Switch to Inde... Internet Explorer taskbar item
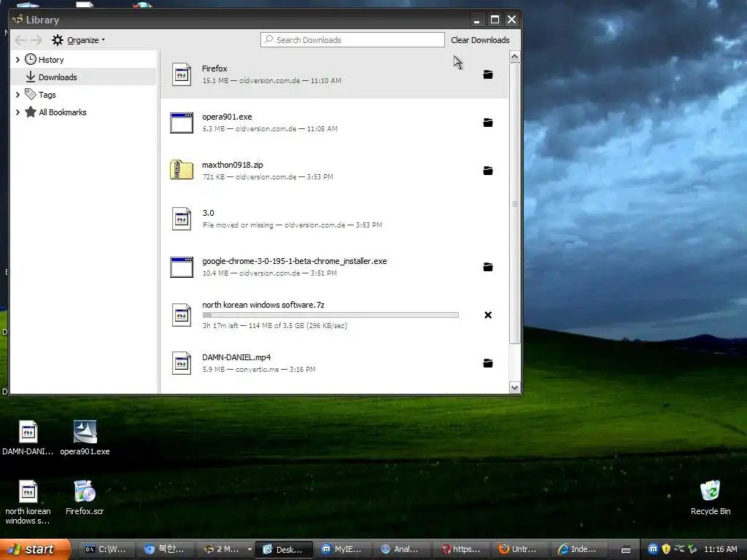Image resolution: width=747 pixels, height=560 pixels. tap(578, 549)
